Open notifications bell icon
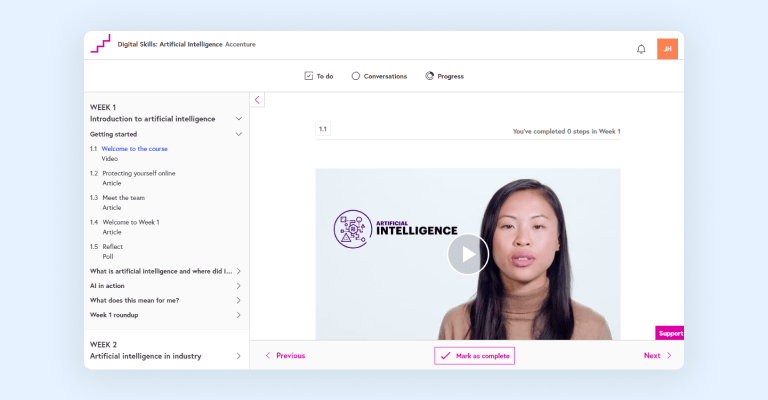The height and width of the screenshot is (400, 768). click(x=641, y=49)
